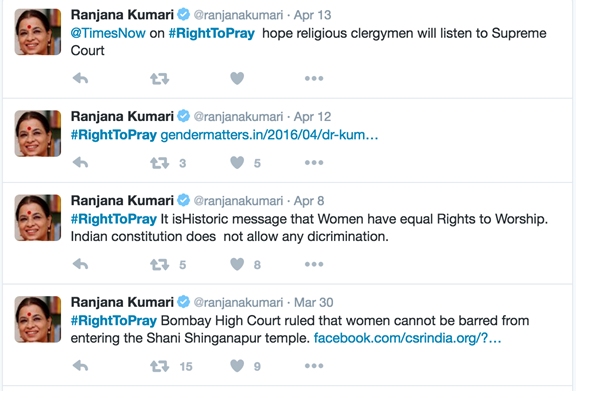Viewport: 594px width, 410px height.
Task: Like the Apr 12 tweet with 5 likes
Action: point(237,163)
